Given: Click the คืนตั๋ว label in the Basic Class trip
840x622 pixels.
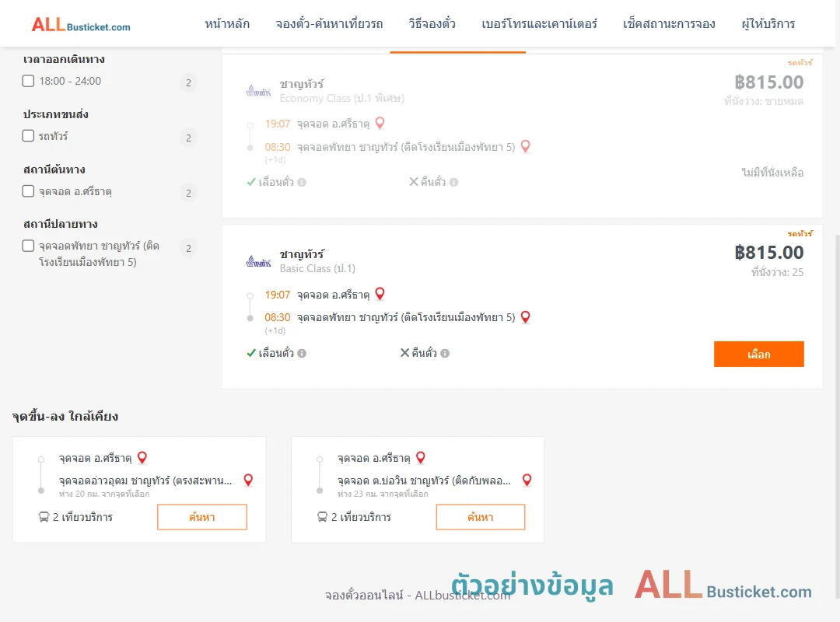Looking at the screenshot, I should pos(425,353).
